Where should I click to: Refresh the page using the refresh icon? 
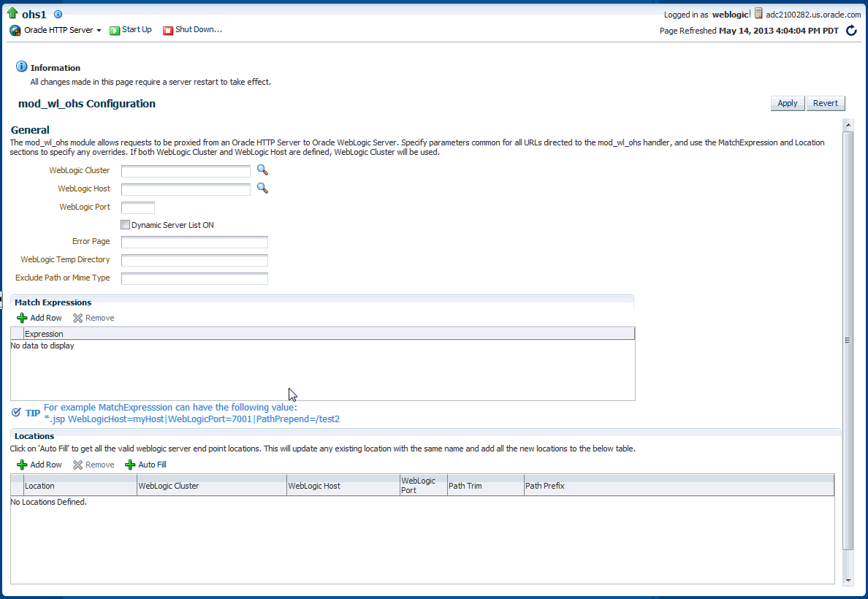(851, 31)
